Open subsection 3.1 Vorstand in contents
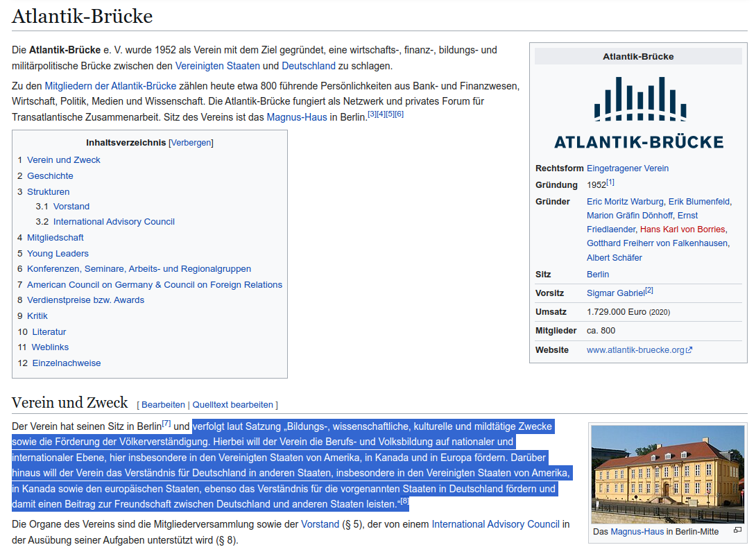Screen dimensions: 756x554 pos(71,207)
